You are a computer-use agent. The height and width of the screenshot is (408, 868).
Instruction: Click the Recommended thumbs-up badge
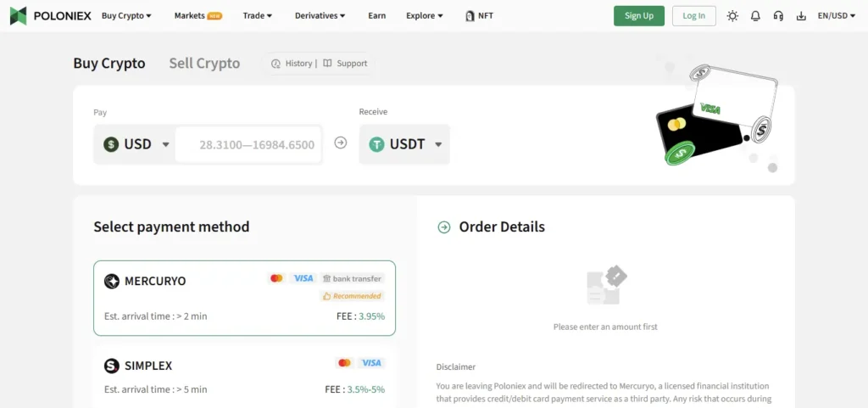(352, 296)
